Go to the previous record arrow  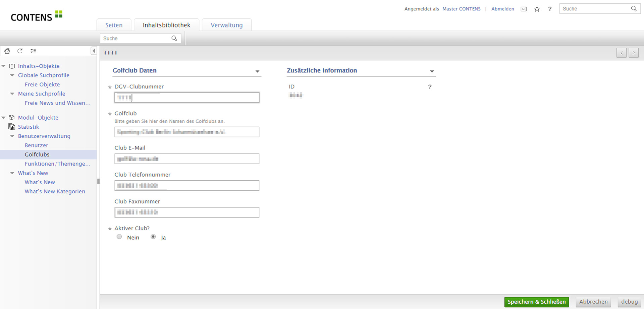(621, 53)
